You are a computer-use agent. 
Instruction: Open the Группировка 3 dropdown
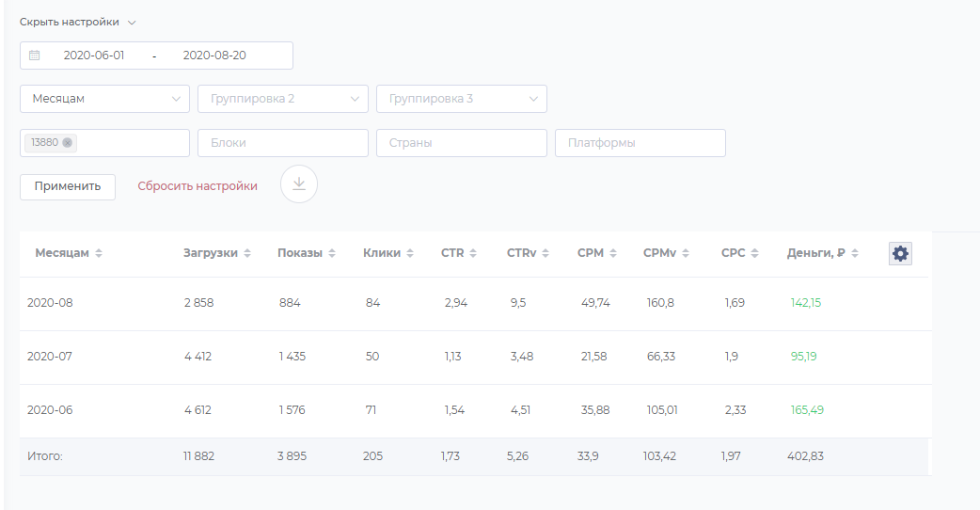(461, 99)
